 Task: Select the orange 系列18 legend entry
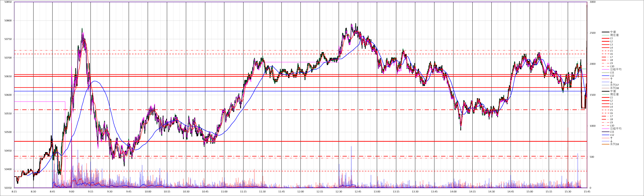coord(614,144)
